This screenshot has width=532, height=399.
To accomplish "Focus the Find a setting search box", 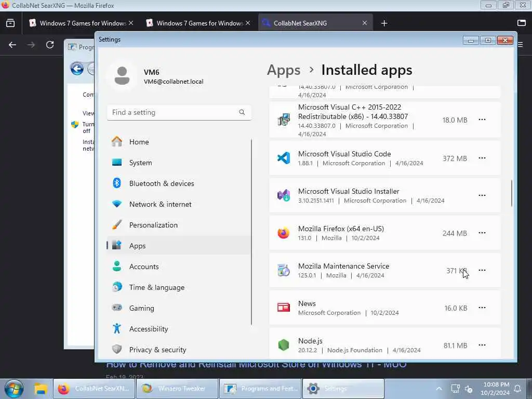I will 179,112.
